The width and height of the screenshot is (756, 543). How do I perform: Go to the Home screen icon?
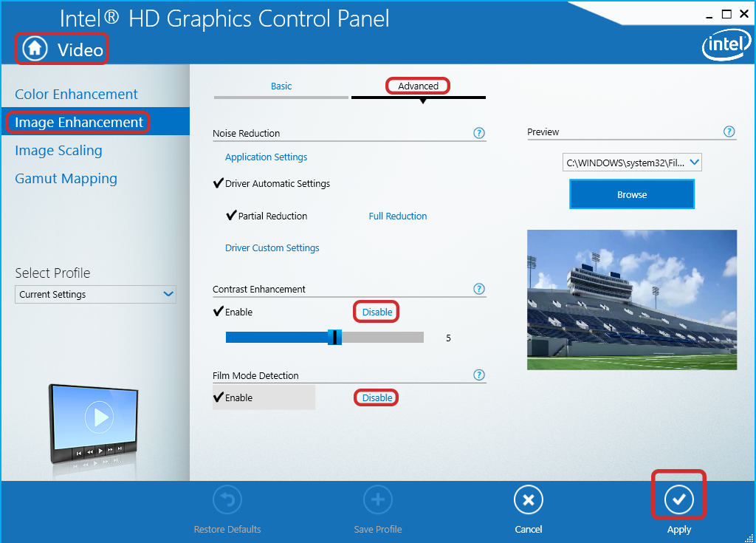[35, 49]
